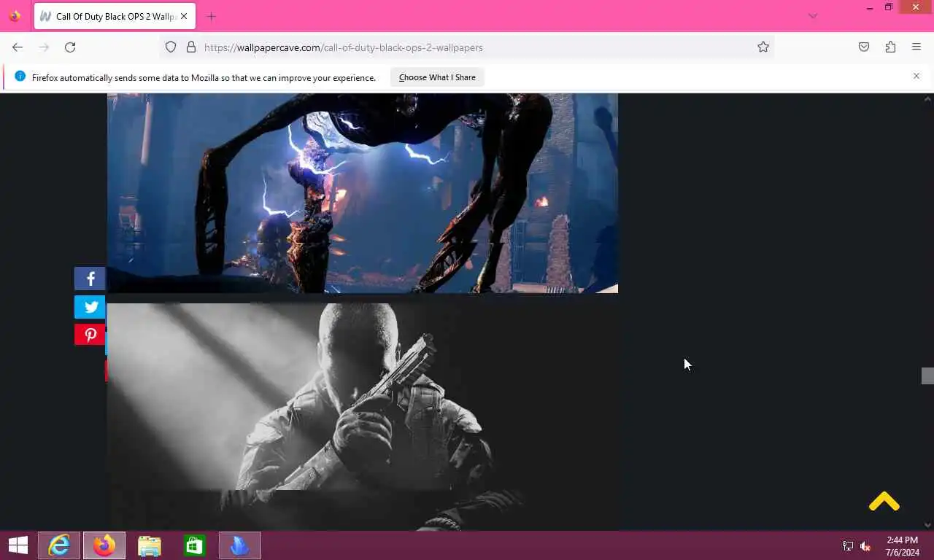Open clock showing 2:44 PM
Screen dimensions: 934x560
coord(902,546)
